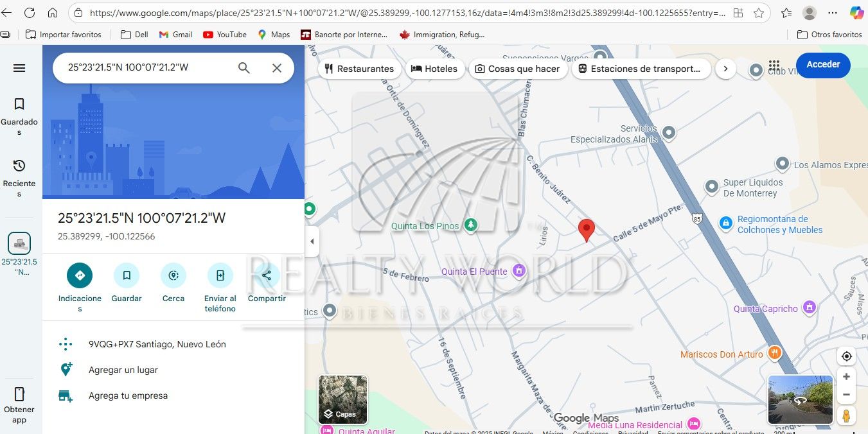Screen dimensions: 868x434
Task: Select the Indicaciones directions icon
Action: click(x=80, y=275)
